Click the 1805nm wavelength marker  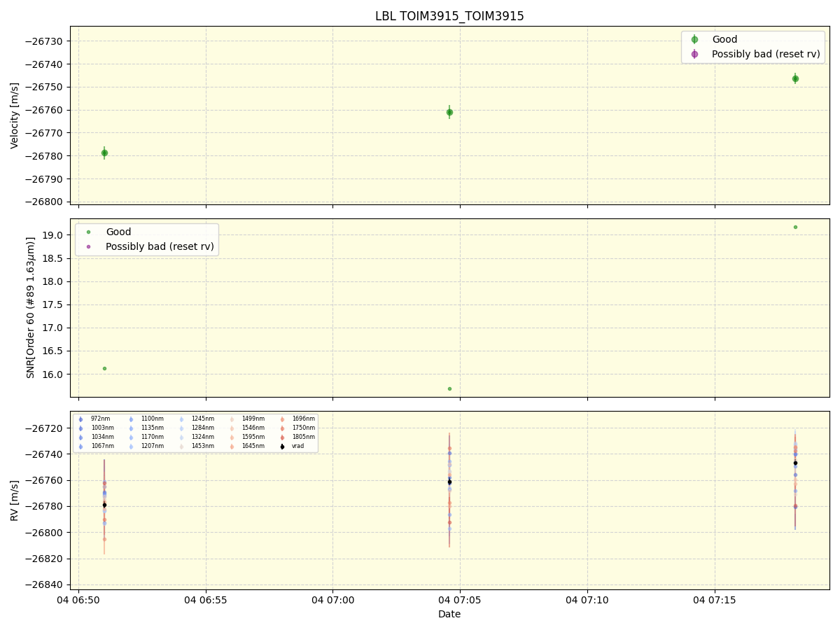point(281,437)
